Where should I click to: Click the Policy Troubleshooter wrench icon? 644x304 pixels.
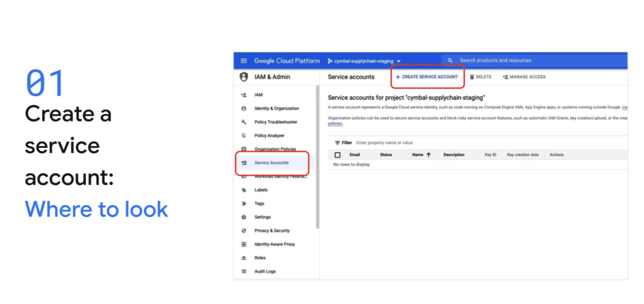pos(244,122)
